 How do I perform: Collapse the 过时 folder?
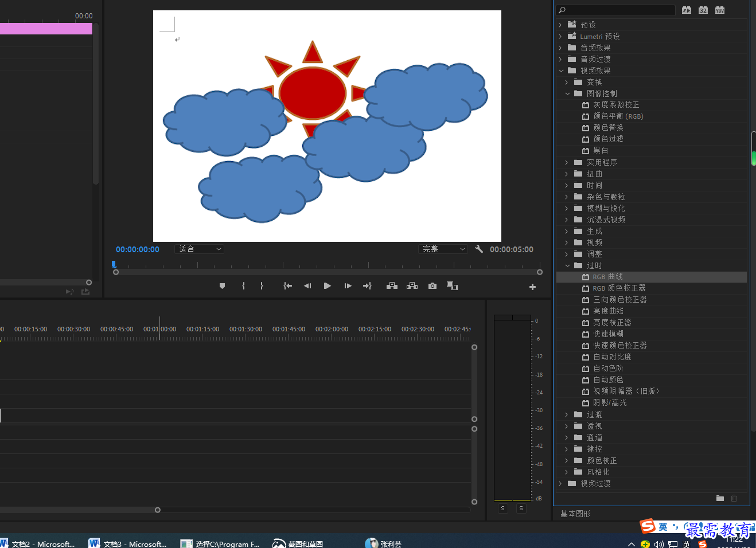click(x=567, y=265)
